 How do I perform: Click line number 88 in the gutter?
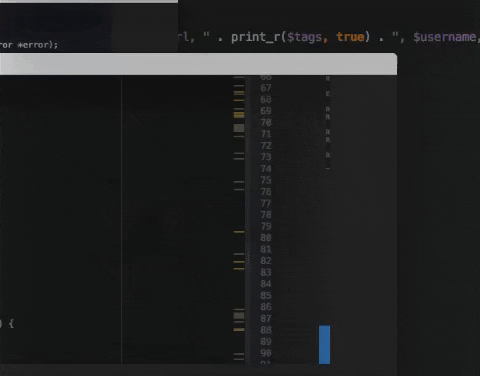266,330
